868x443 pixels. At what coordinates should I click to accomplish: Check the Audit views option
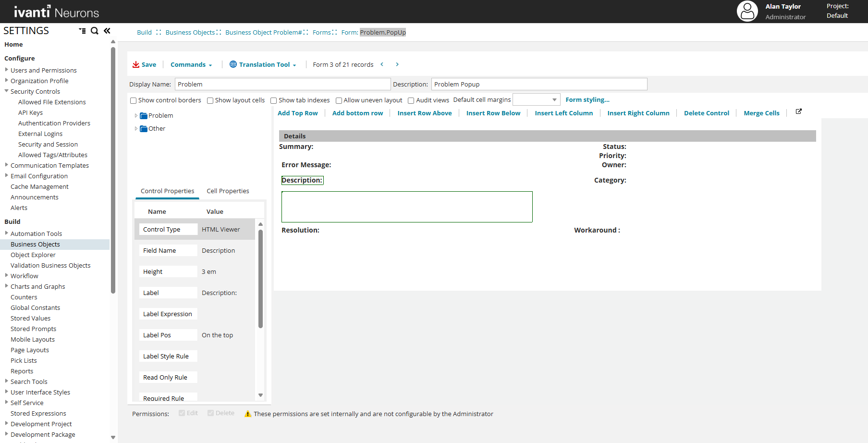(x=411, y=100)
